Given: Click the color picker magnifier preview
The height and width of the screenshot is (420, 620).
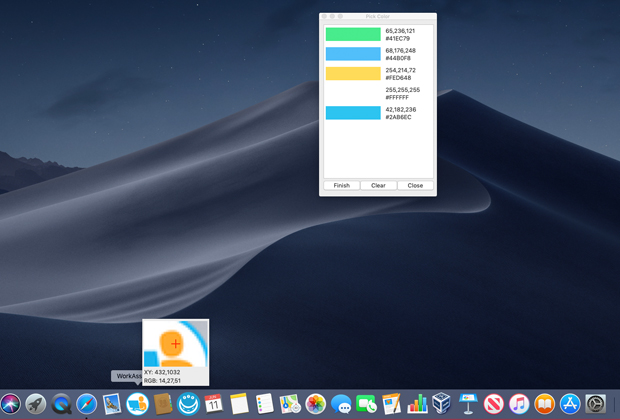Looking at the screenshot, I should 176,343.
